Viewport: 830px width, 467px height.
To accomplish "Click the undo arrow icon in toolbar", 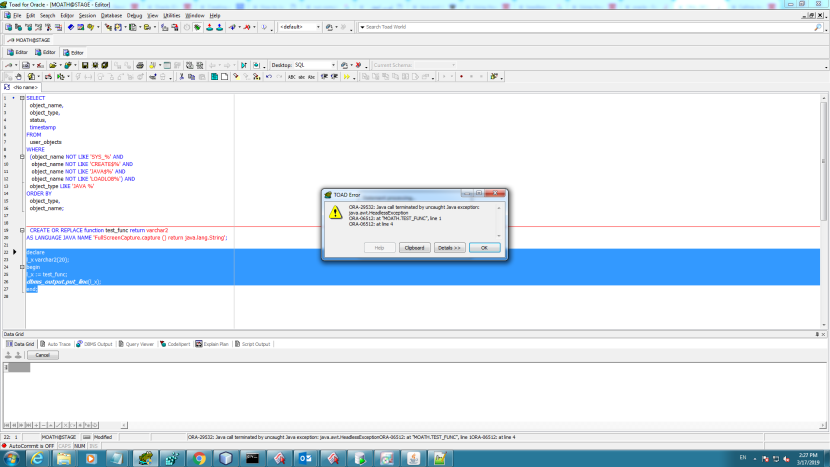I will click(x=267, y=76).
